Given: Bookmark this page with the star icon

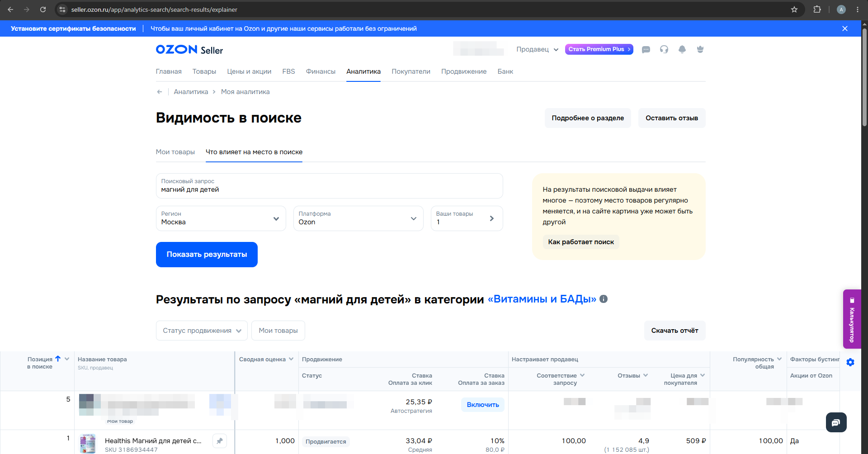Looking at the screenshot, I should 794,9.
